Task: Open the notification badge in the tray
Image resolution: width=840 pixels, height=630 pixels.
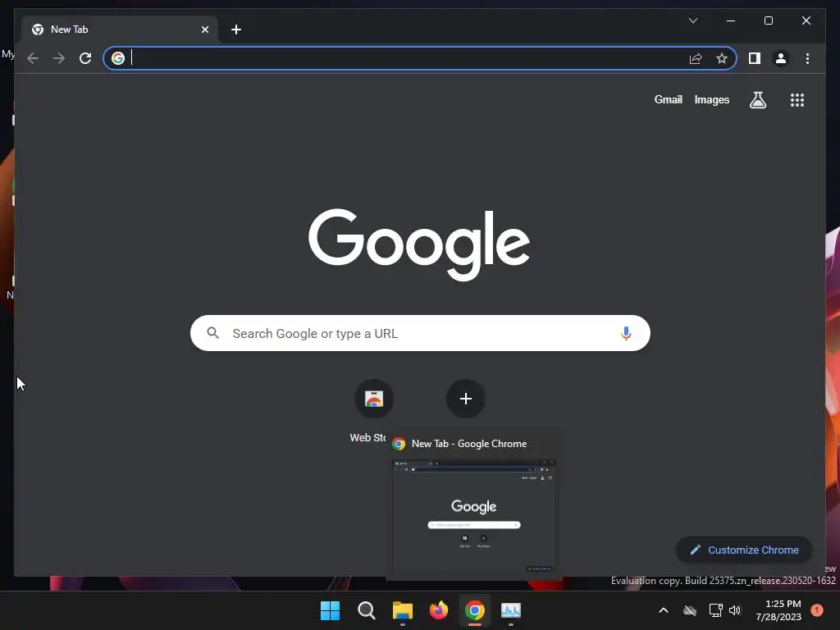Action: pyautogui.click(x=817, y=610)
